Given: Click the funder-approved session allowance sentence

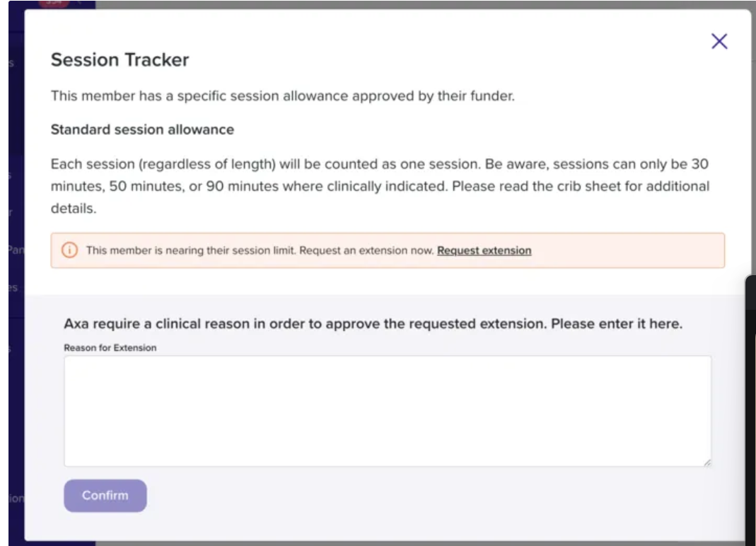Looking at the screenshot, I should pyautogui.click(x=282, y=96).
